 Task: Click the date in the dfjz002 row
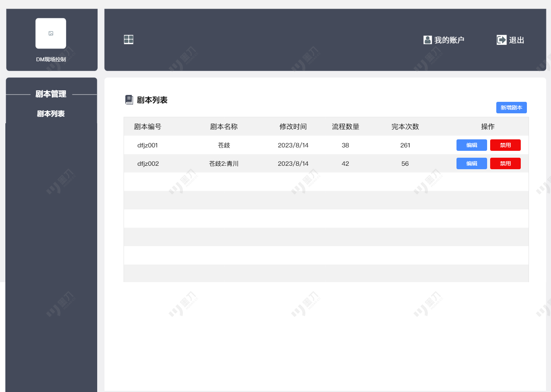pyautogui.click(x=293, y=163)
